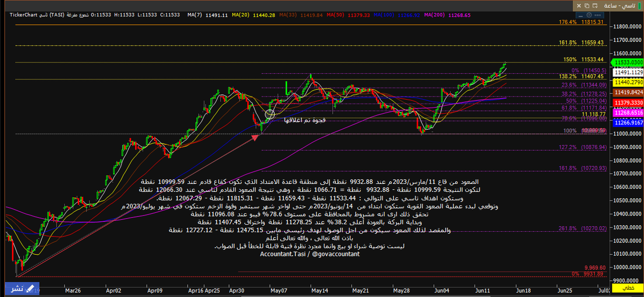Click the Mar26 date on time axis
The width and height of the screenshot is (644, 297).
tap(72, 289)
